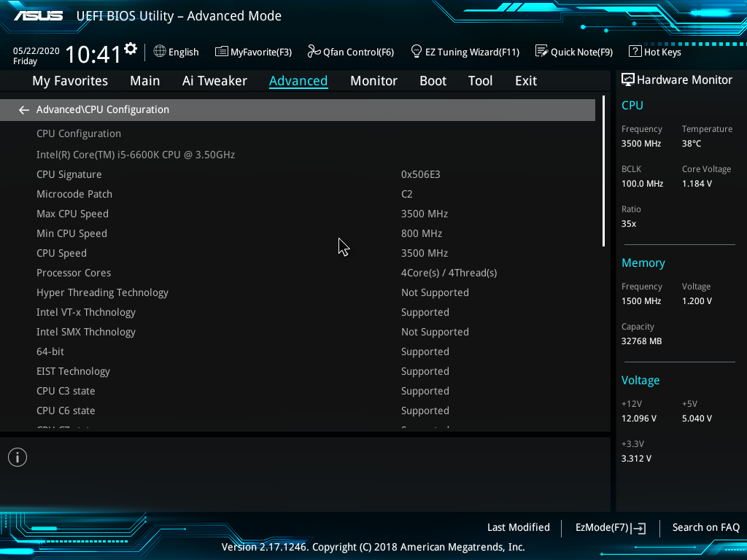Open the Search on FAQ link
This screenshot has width=747, height=560.
click(x=705, y=528)
